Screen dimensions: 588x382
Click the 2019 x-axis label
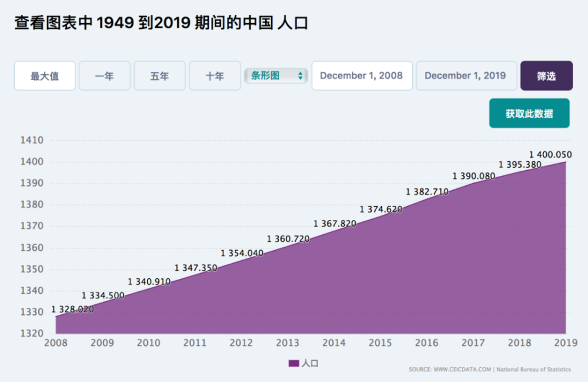[566, 343]
